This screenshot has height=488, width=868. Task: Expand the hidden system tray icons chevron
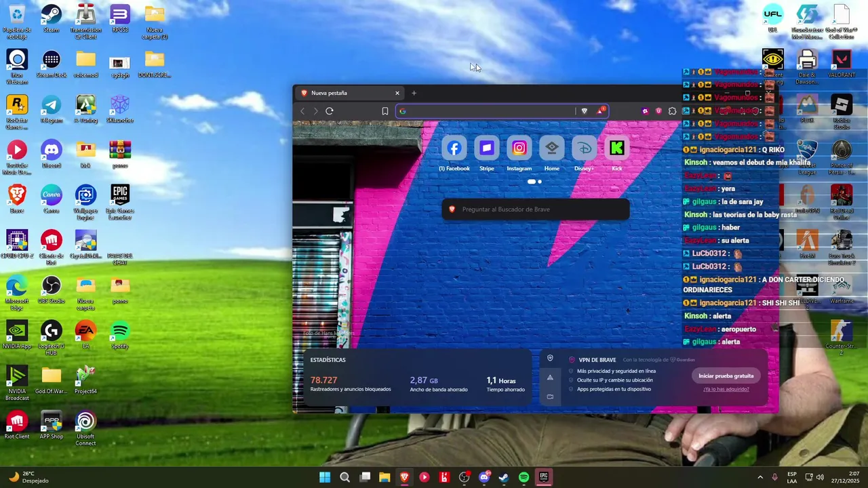click(x=759, y=477)
